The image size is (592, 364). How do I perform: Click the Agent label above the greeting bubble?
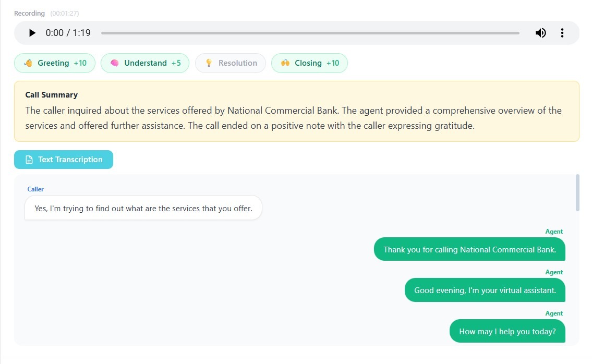coord(554,231)
